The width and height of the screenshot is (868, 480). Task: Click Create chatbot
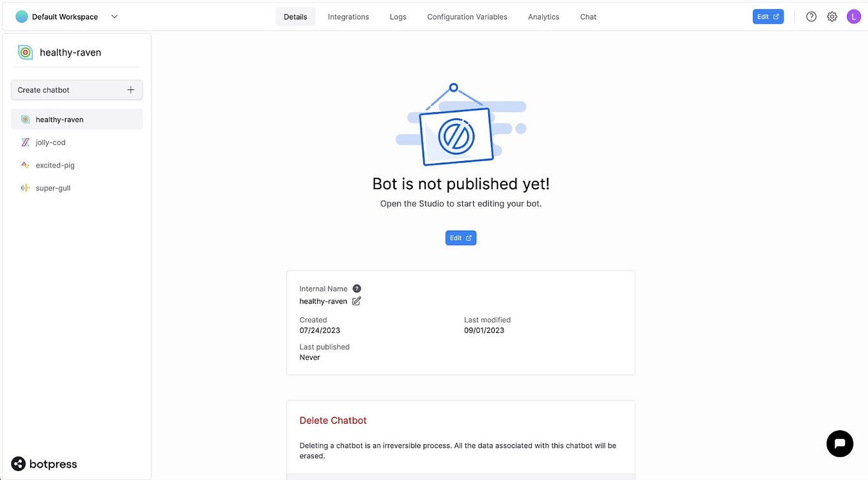[x=76, y=89]
